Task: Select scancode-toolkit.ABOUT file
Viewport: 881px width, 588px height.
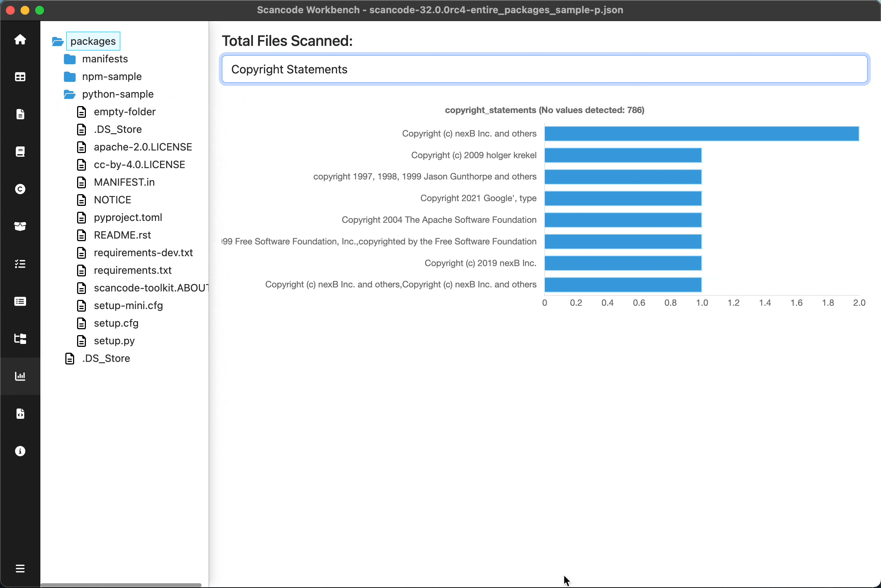Action: (x=151, y=288)
